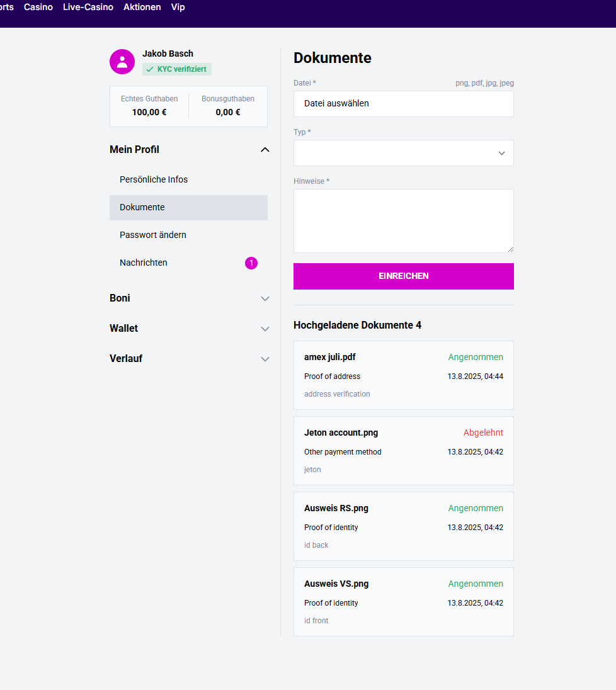The height and width of the screenshot is (690, 616).
Task: Open Passwort ändern
Action: [x=153, y=235]
